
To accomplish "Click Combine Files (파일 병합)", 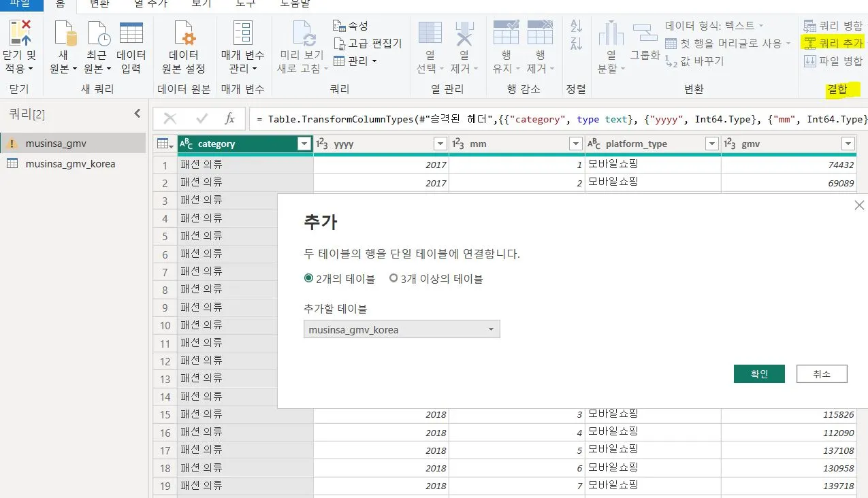I will (x=833, y=61).
